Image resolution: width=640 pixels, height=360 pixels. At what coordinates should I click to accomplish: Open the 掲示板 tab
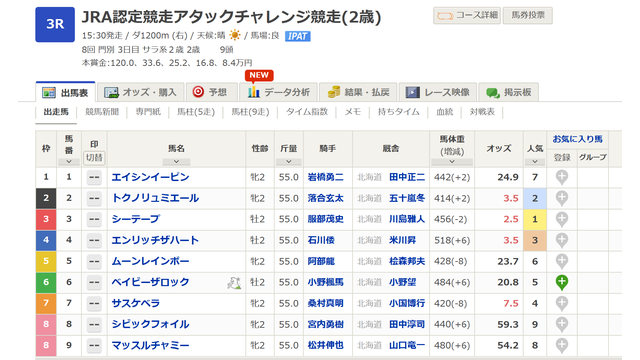pyautogui.click(x=509, y=92)
